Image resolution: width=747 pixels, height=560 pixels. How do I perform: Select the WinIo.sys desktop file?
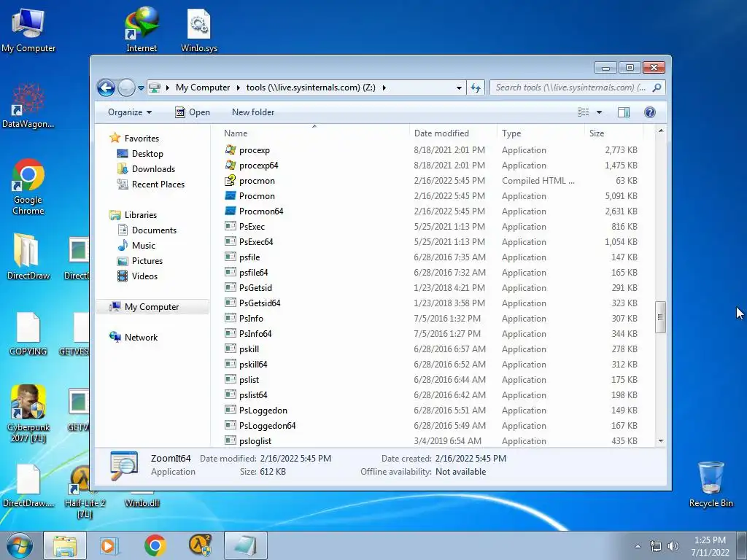[199, 30]
